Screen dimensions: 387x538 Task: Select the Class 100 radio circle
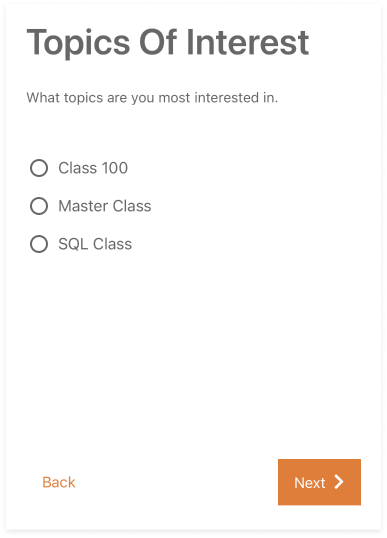[x=39, y=168]
